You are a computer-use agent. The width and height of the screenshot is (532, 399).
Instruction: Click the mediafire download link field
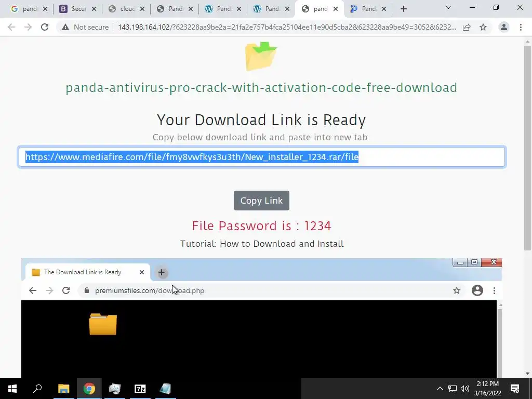click(x=262, y=157)
